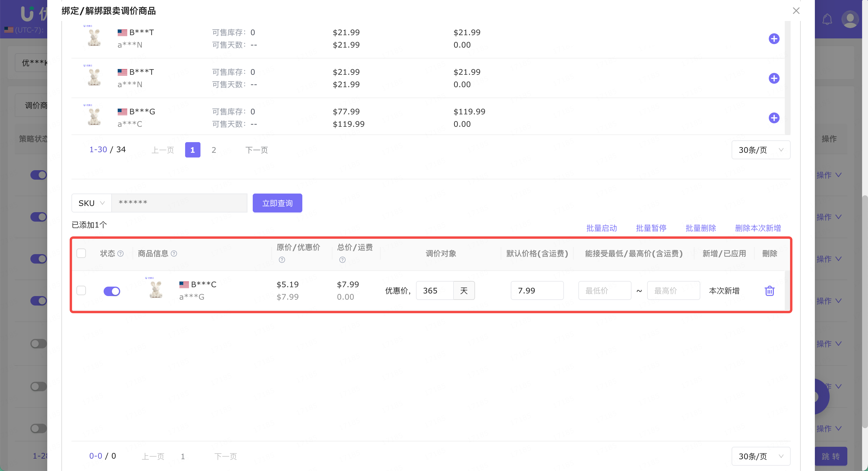Viewport: 868px width, 471px height.
Task: Add the first B***T product via plus icon
Action: 774,39
